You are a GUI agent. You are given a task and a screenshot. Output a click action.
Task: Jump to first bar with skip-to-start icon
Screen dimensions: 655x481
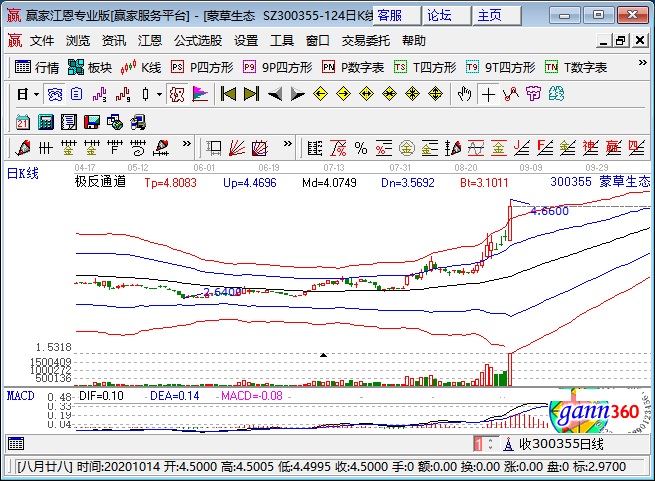228,94
